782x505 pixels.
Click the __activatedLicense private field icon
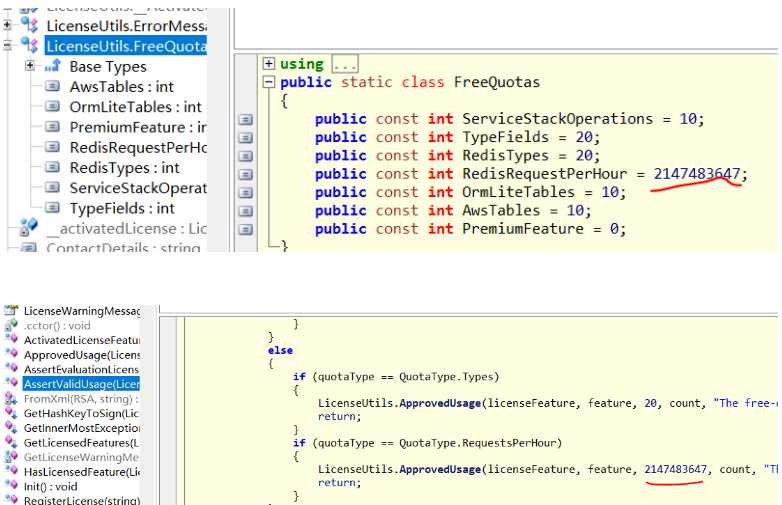30,229
